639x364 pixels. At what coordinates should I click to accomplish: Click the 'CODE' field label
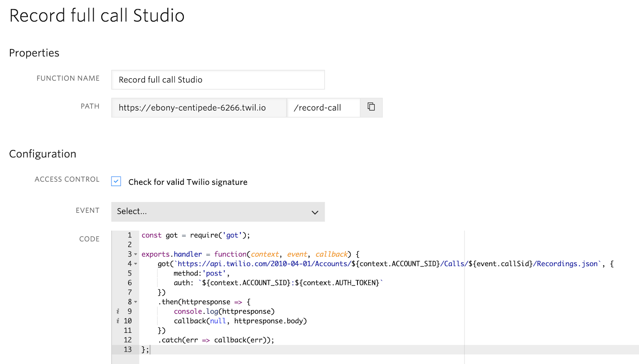89,239
